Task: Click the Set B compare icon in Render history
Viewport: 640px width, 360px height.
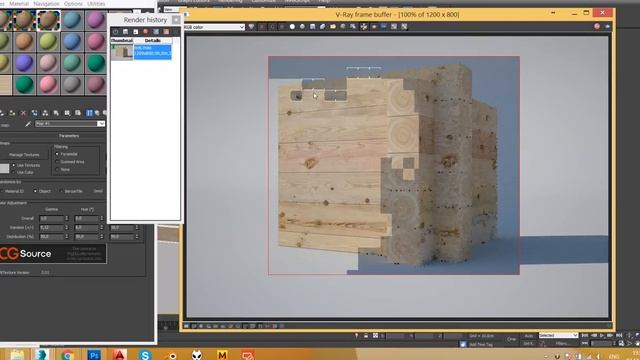Action: 166,32
